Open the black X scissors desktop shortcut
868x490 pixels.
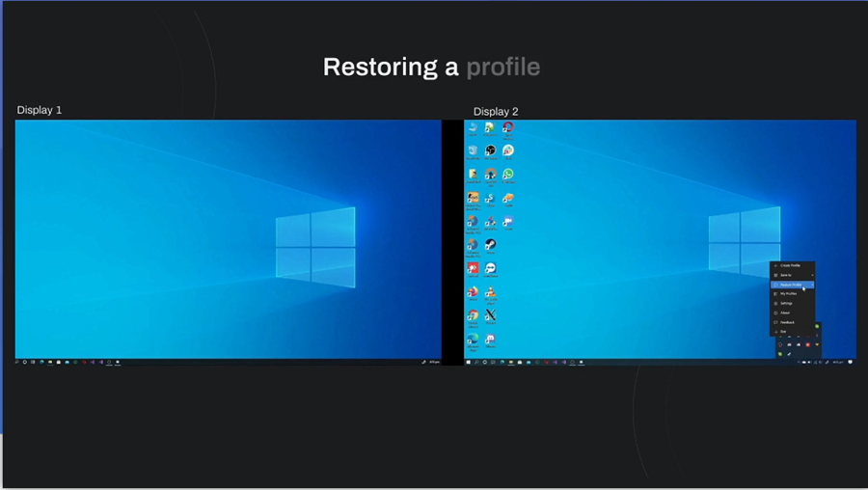tap(491, 316)
